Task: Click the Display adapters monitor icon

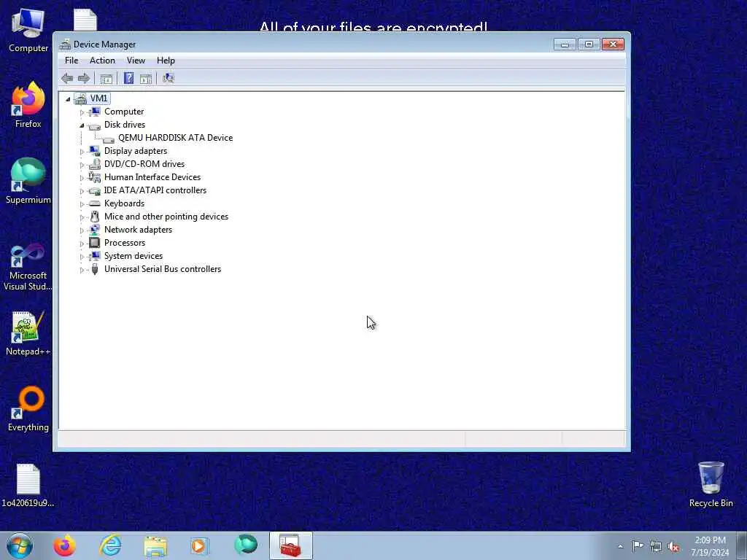Action: click(x=95, y=151)
